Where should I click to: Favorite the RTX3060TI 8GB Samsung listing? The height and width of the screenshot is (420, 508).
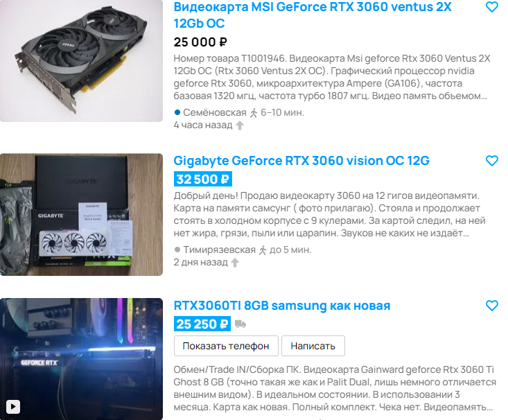pyautogui.click(x=492, y=305)
